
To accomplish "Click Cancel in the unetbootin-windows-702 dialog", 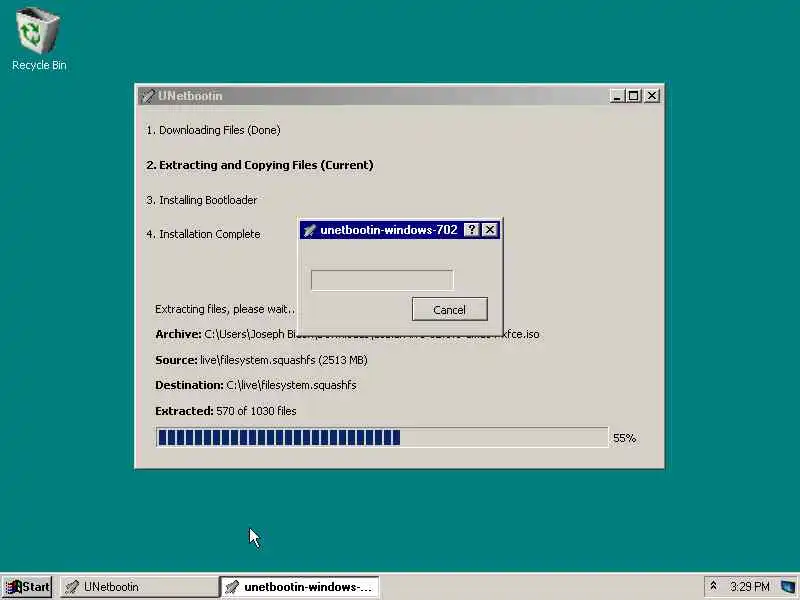I will tap(449, 309).
